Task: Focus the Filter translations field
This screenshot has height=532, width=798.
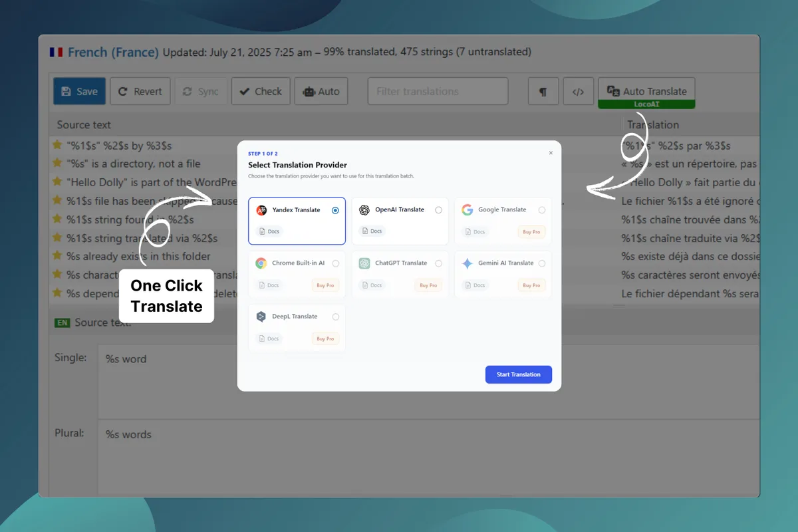Action: (x=438, y=91)
